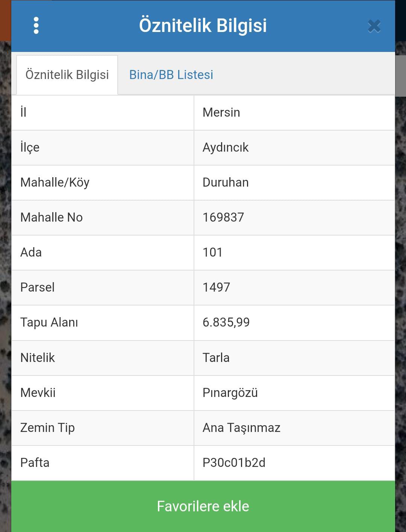Screen dimensions: 406x532
Task: Click the Tapu Alanı row label
Action: click(x=49, y=322)
